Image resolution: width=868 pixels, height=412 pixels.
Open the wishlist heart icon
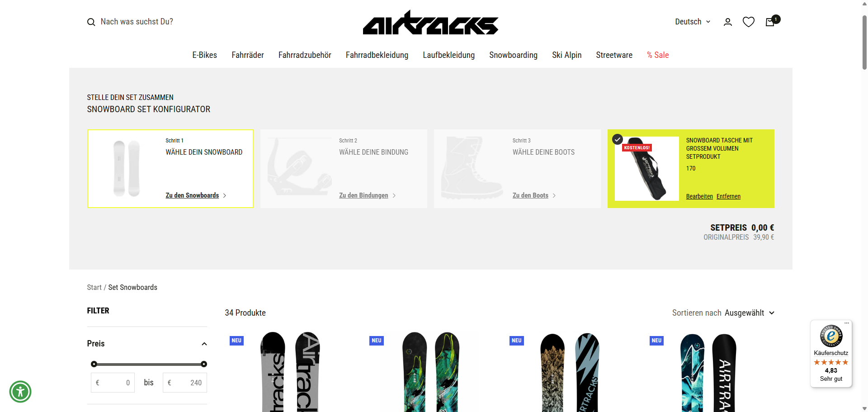tap(749, 22)
